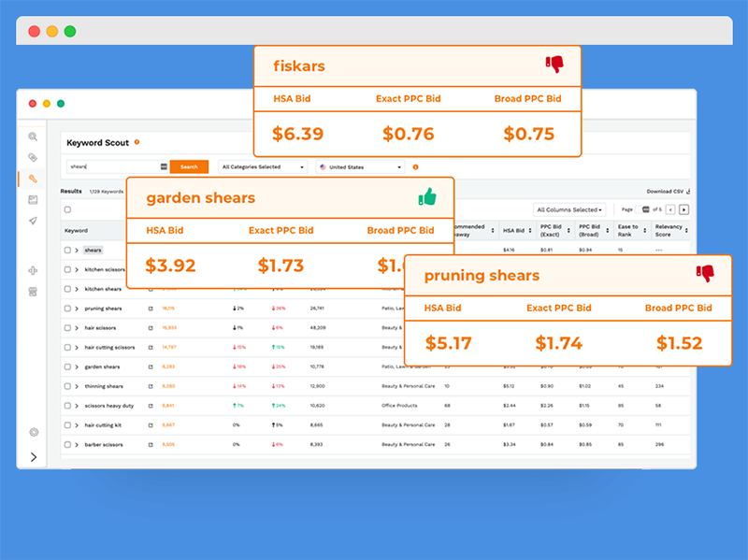Sort by the HSA Bid column header
The height and width of the screenshot is (560, 748).
[x=517, y=230]
